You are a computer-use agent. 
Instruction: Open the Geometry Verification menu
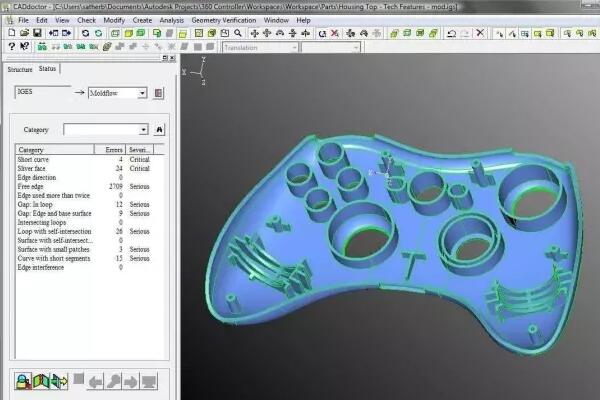pos(225,20)
